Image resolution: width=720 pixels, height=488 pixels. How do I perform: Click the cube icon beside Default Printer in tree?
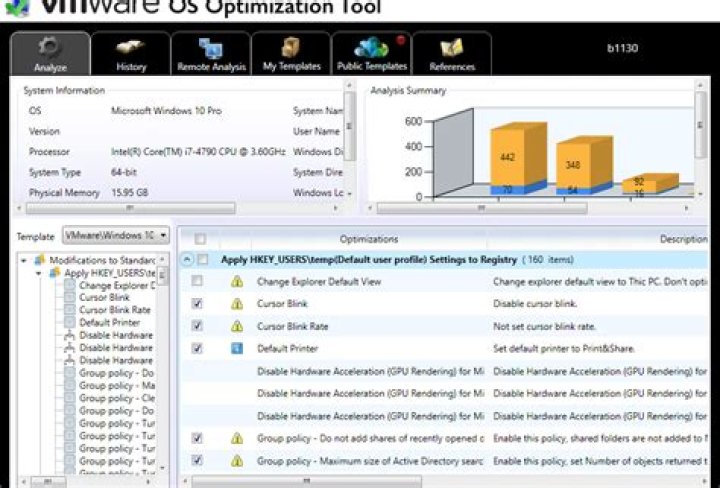[70, 323]
